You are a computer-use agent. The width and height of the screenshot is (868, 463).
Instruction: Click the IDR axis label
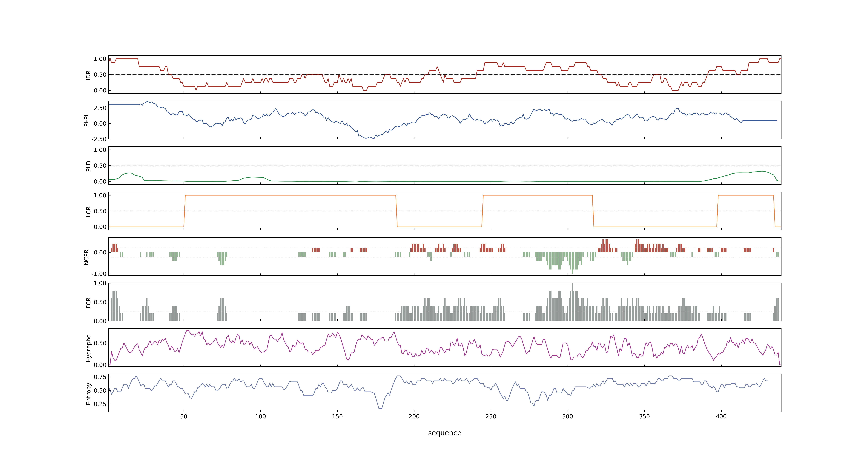(x=88, y=75)
